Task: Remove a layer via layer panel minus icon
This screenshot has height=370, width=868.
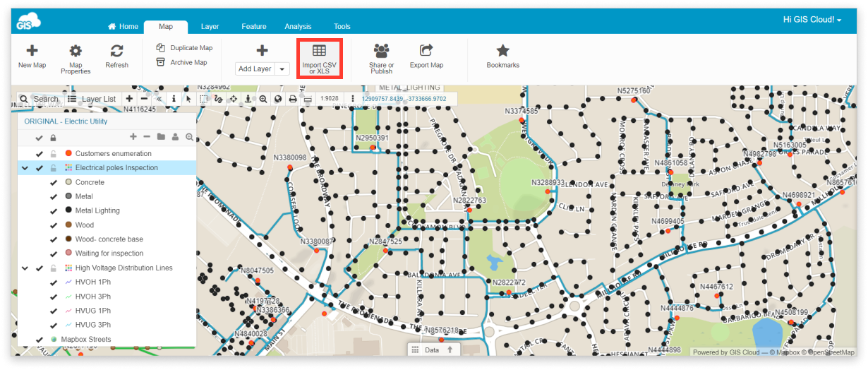Action: coord(147,137)
